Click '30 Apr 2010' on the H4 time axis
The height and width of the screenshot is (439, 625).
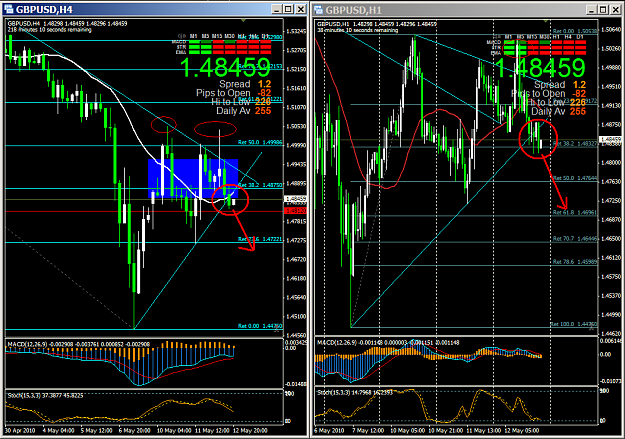point(20,431)
